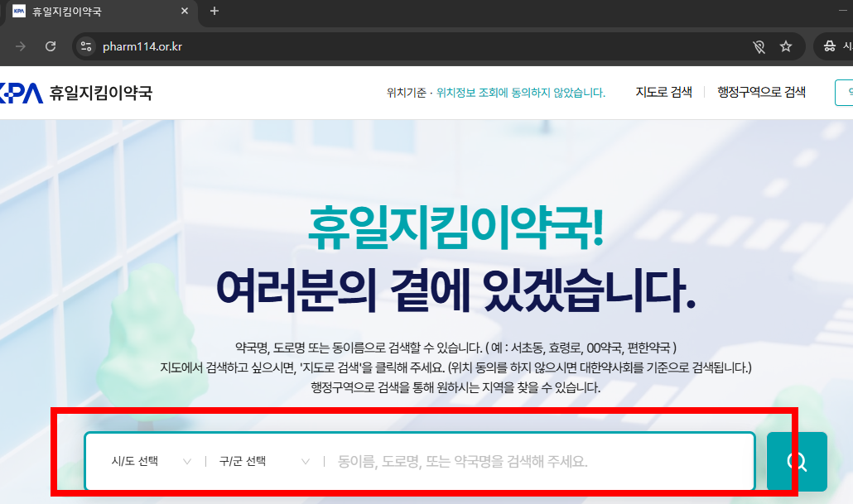Click the blocked-location icon in address bar
Image resolution: width=853 pixels, height=504 pixels.
(759, 46)
